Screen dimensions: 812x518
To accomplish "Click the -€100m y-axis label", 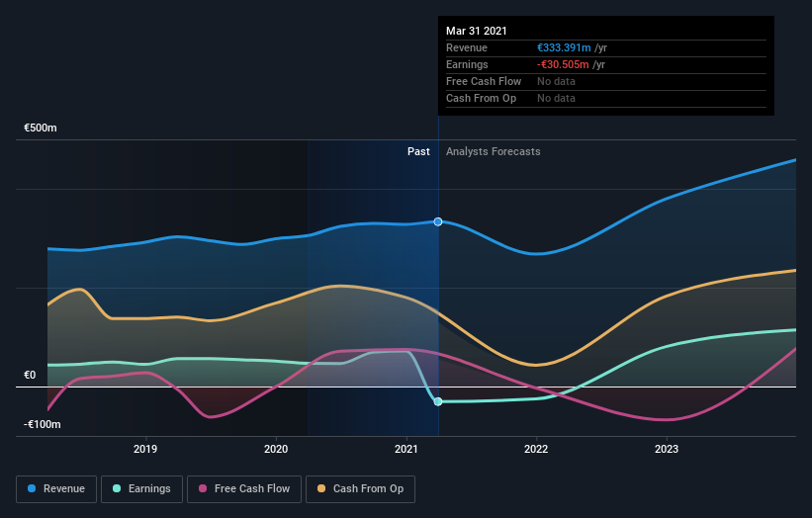I will (42, 424).
